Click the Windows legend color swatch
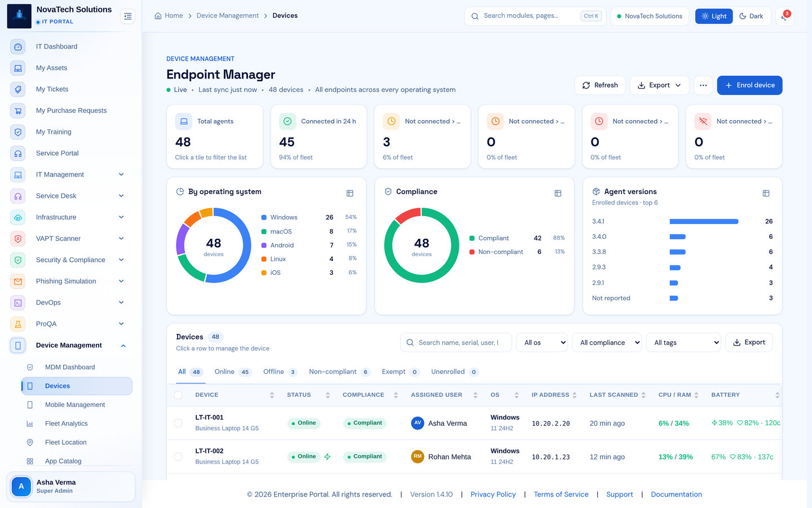Image resolution: width=812 pixels, height=508 pixels. pos(264,217)
